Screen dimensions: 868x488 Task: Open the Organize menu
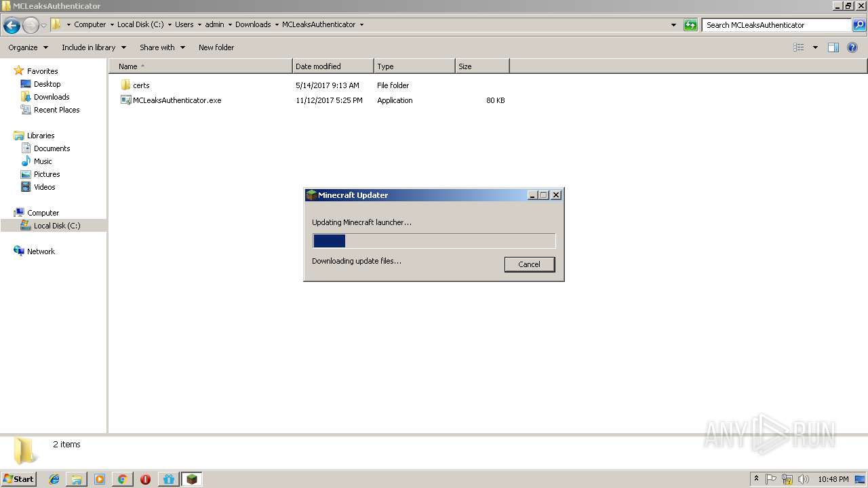click(28, 47)
